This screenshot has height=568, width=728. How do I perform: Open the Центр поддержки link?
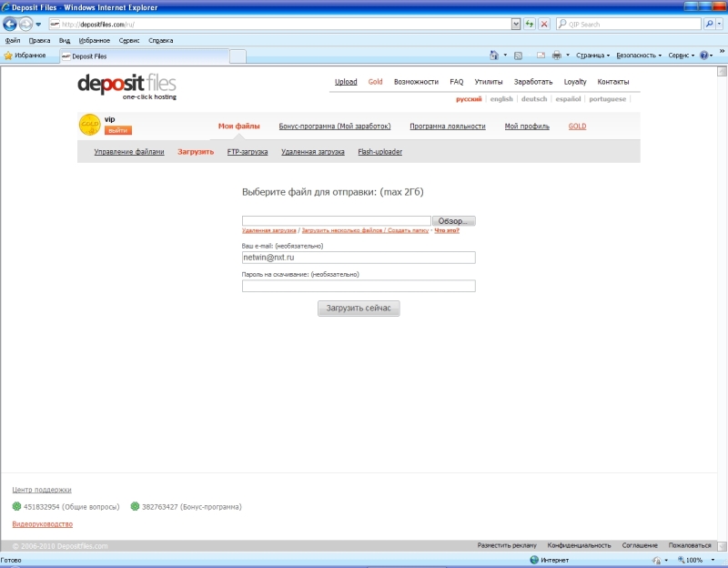coord(42,490)
